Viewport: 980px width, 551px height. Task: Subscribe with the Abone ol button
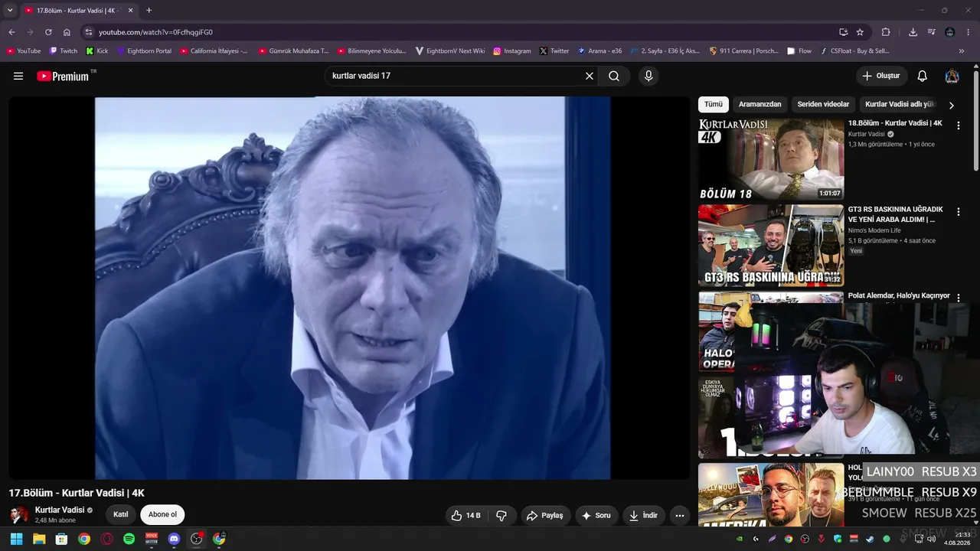tap(162, 515)
